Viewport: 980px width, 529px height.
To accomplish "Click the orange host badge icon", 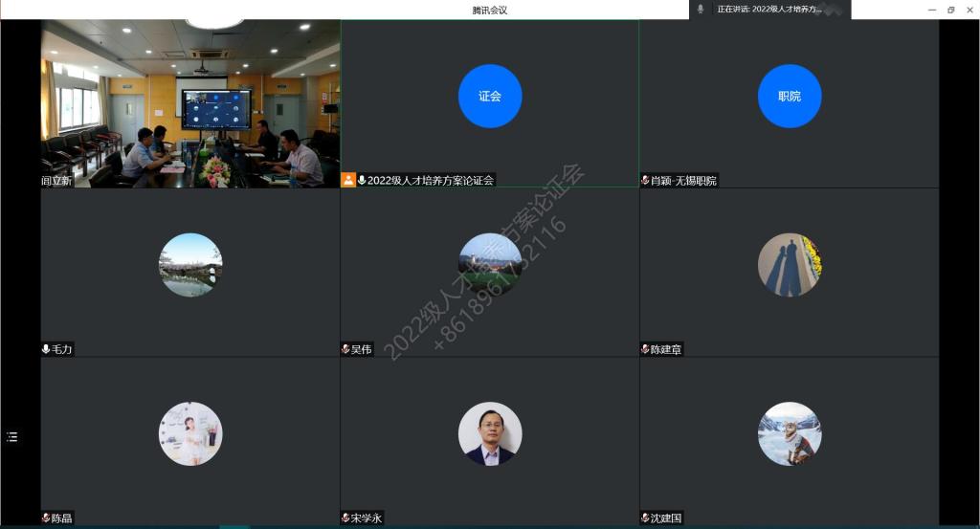I will (348, 180).
